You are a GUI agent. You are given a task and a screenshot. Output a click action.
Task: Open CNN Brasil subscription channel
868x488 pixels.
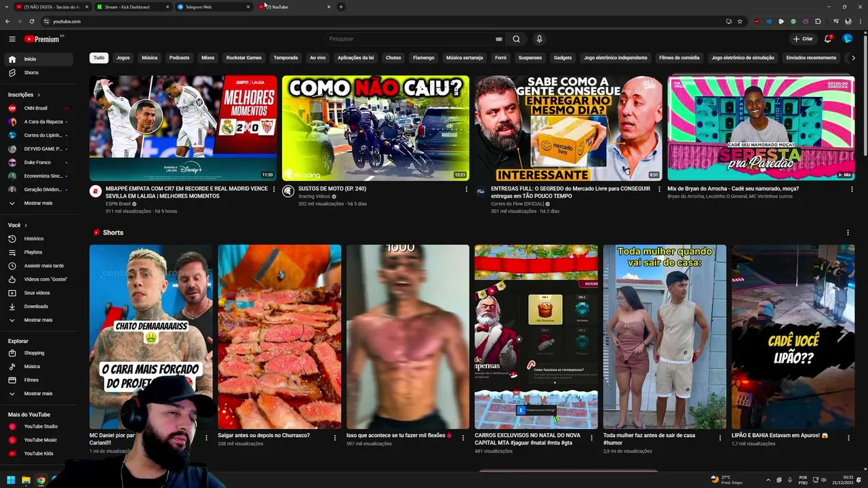click(x=39, y=108)
